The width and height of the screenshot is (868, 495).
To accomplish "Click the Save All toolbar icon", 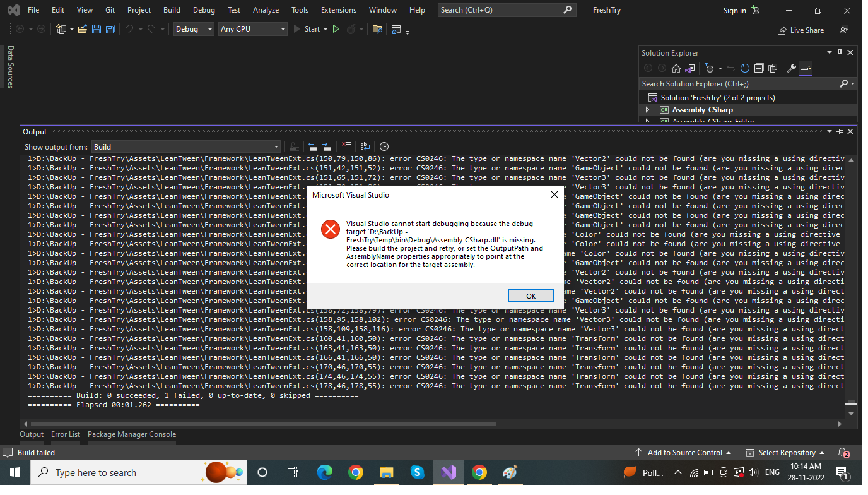I will click(110, 29).
